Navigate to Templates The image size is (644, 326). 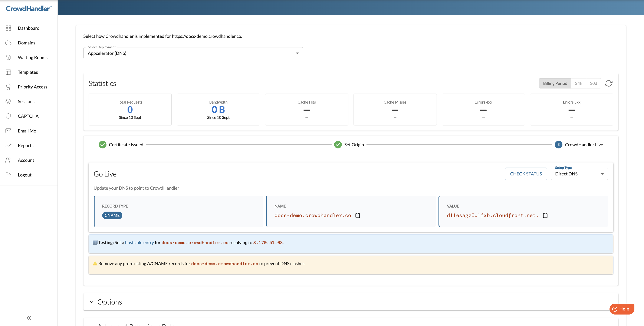click(x=29, y=72)
